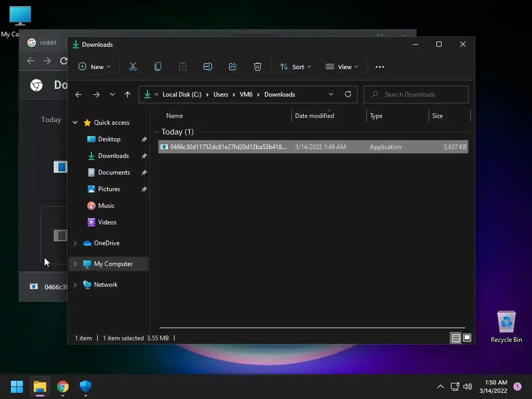Image resolution: width=532 pixels, height=399 pixels.
Task: Go forward with Explorer's forward arrow
Action: tap(96, 95)
